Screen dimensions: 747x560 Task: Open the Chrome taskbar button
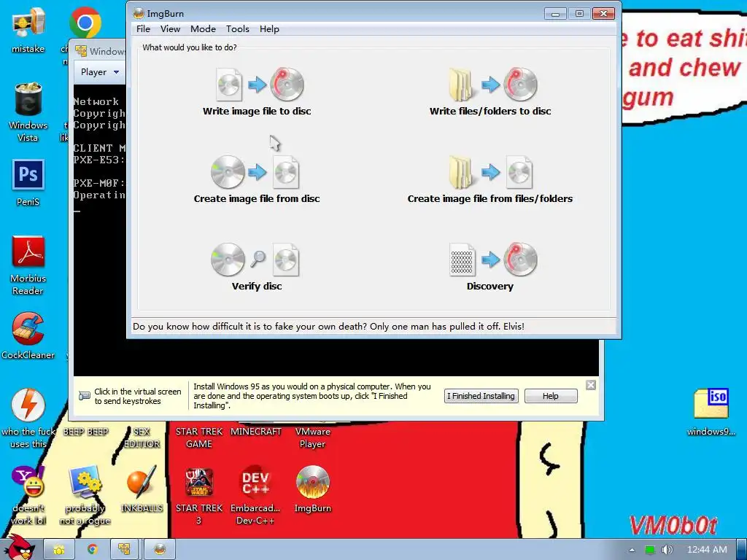click(93, 550)
